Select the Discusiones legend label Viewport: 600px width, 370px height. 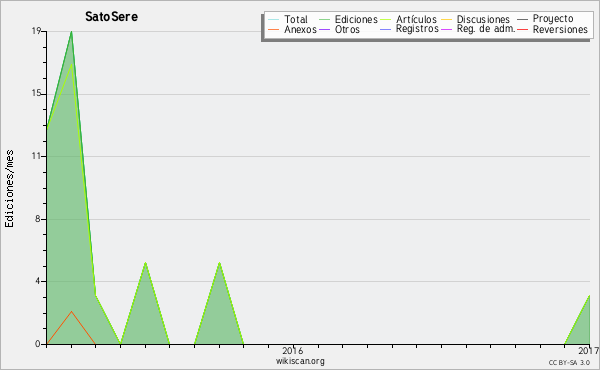(483, 19)
